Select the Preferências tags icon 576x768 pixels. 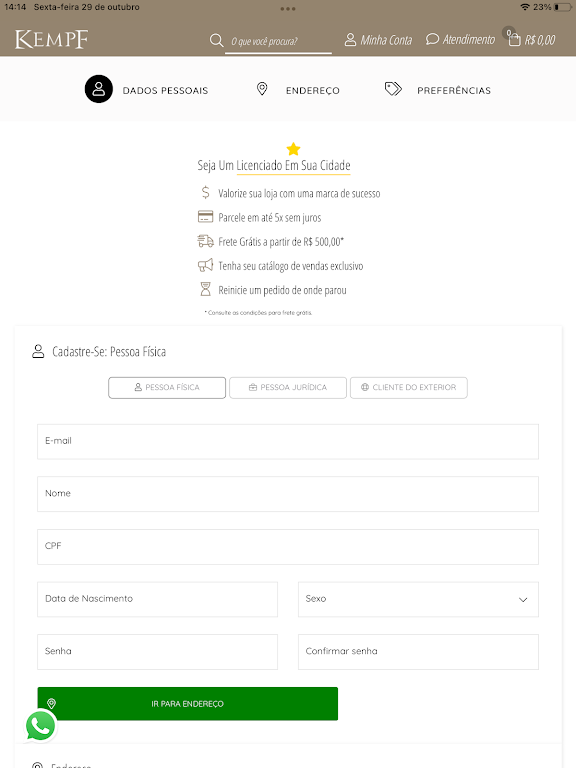coord(393,89)
